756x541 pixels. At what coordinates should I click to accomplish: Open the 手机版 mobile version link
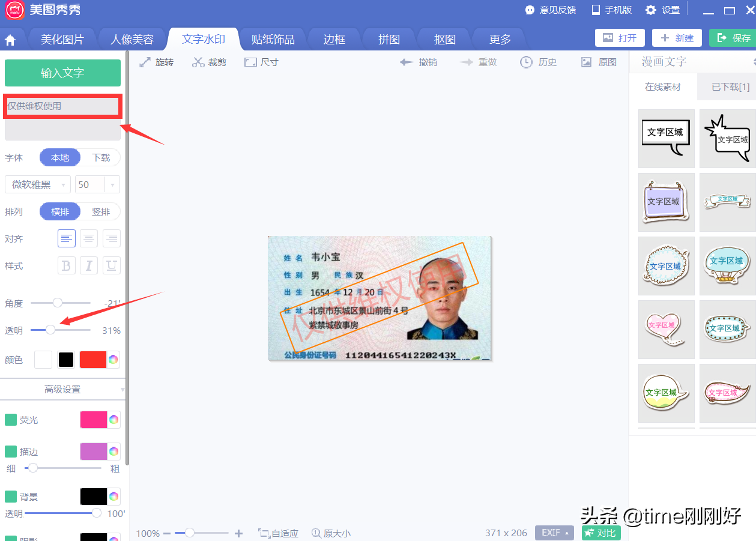pyautogui.click(x=611, y=10)
